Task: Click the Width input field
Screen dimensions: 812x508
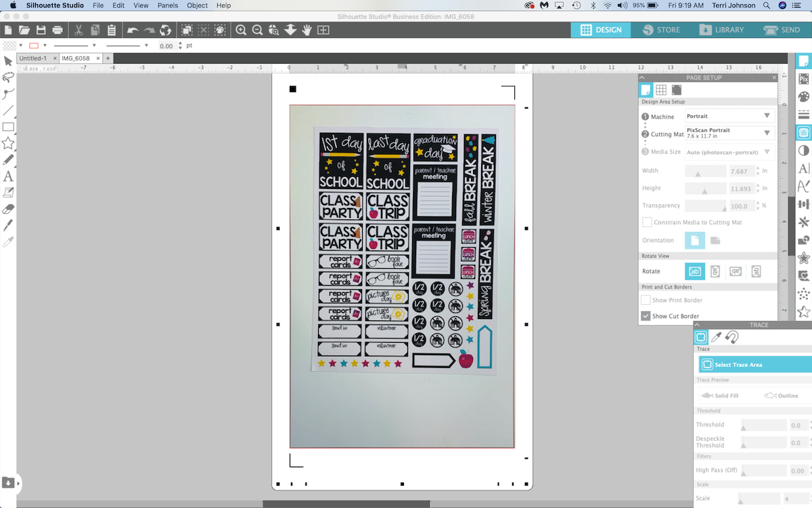Action: [741, 171]
